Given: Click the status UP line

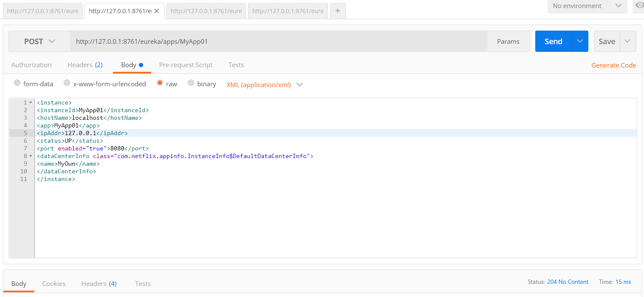Looking at the screenshot, I should [x=70, y=141].
